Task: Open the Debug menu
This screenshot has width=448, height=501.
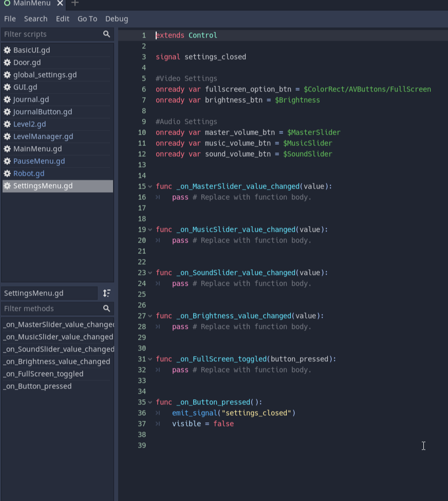Action: point(117,18)
